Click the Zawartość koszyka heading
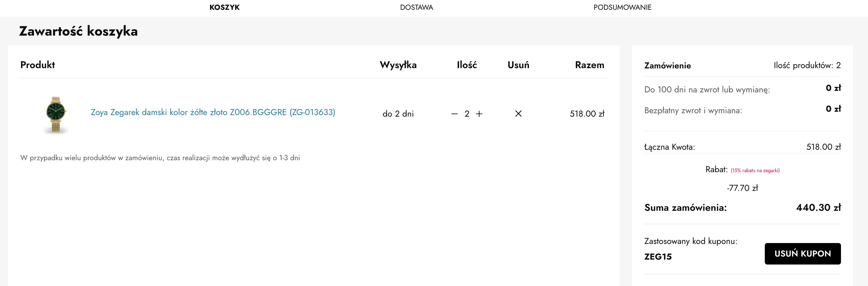Viewport: 868px width, 286px height. (x=79, y=31)
